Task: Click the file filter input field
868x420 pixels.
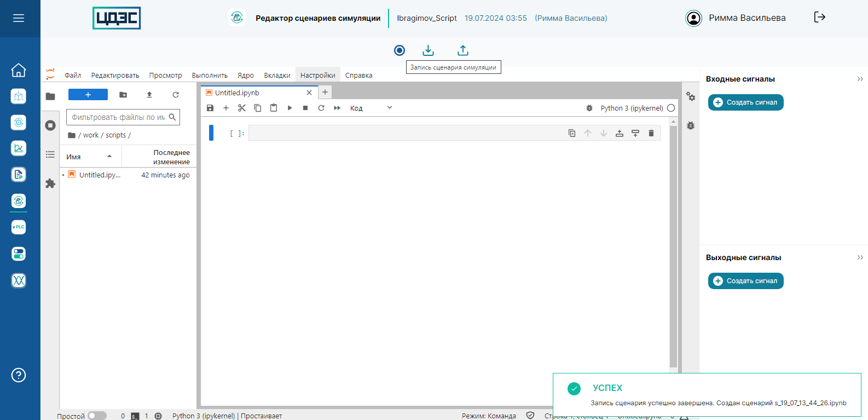Action: (x=118, y=117)
